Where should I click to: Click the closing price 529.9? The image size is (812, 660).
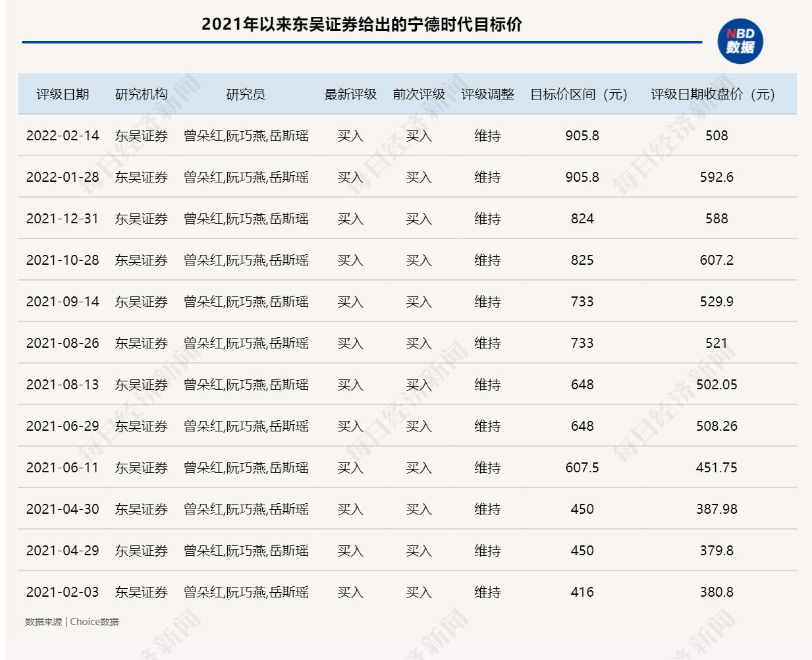(717, 302)
